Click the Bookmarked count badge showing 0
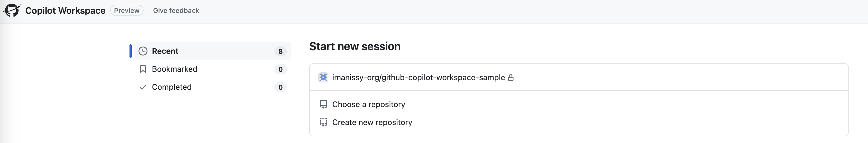Image resolution: width=868 pixels, height=143 pixels. click(280, 69)
